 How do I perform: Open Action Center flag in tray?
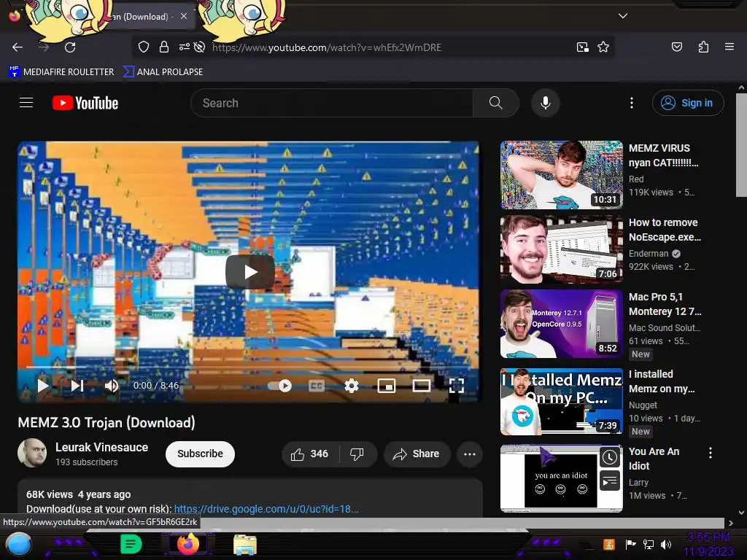[x=630, y=544]
